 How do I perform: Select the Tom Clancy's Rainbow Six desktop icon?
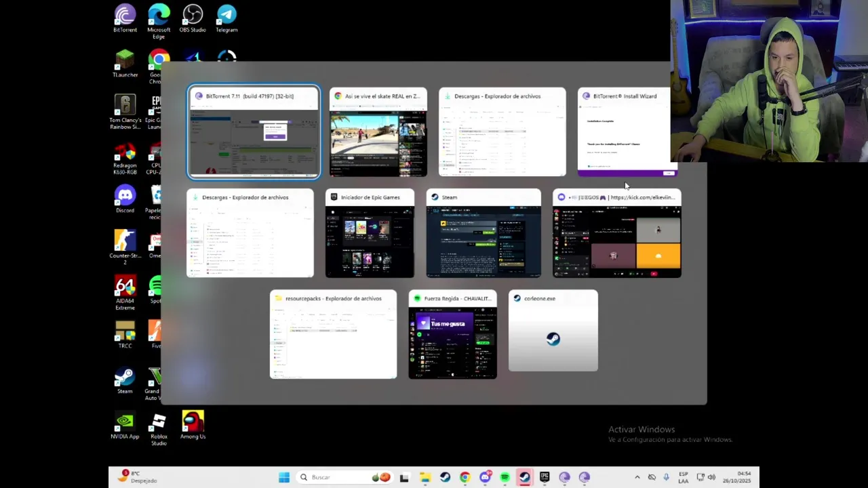point(125,112)
